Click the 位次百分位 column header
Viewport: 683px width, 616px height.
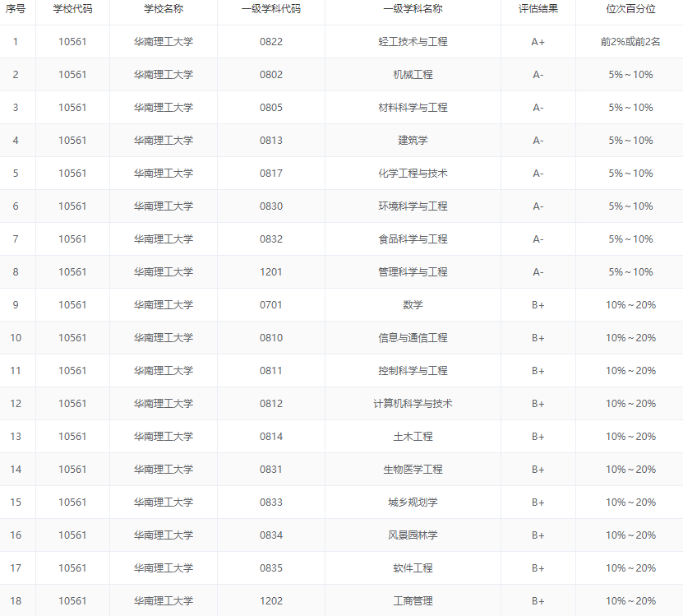click(x=630, y=9)
